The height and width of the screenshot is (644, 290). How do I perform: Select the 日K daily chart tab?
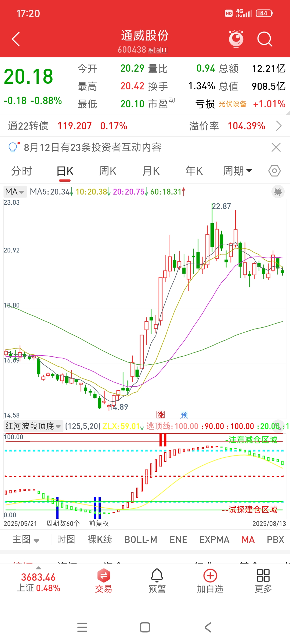(x=65, y=171)
